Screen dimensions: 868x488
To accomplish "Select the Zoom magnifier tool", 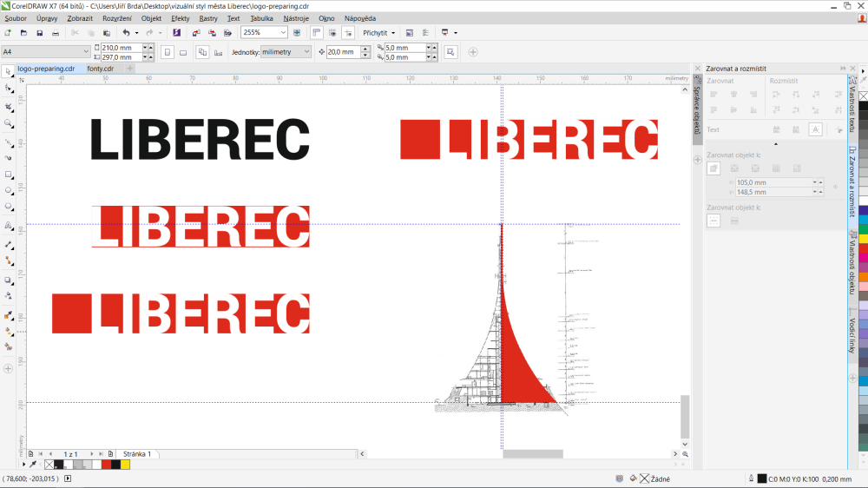I will [x=9, y=123].
